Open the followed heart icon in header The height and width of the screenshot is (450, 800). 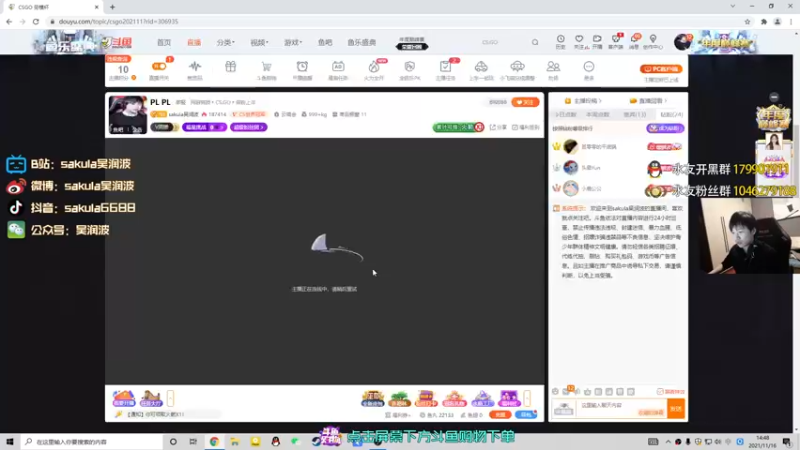click(x=579, y=41)
